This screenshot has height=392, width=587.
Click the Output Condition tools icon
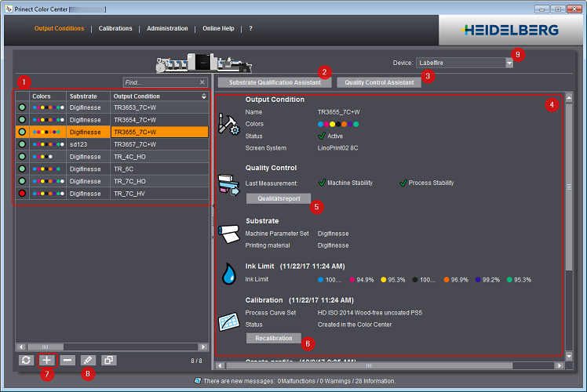coord(228,124)
